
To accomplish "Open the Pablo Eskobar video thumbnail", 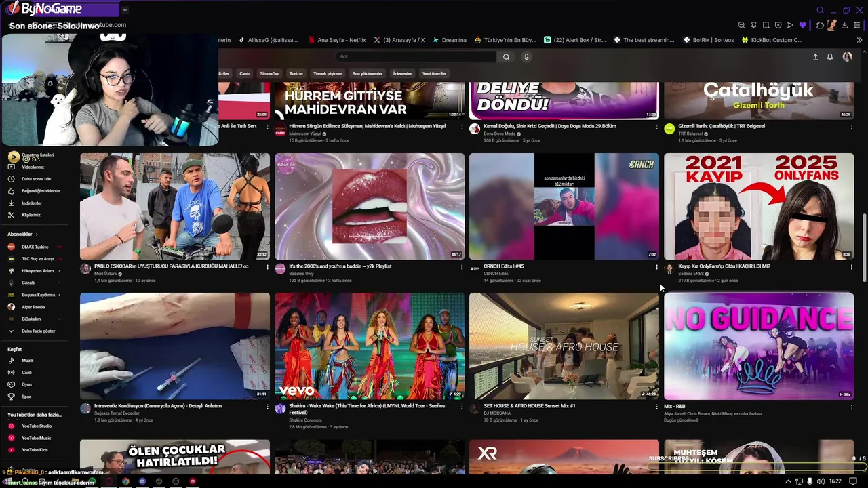I will (175, 206).
